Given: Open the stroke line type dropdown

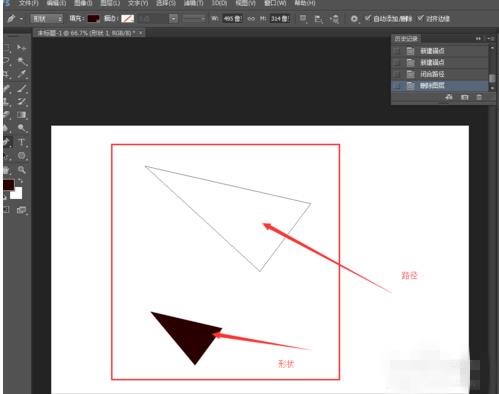Looking at the screenshot, I should pos(194,19).
